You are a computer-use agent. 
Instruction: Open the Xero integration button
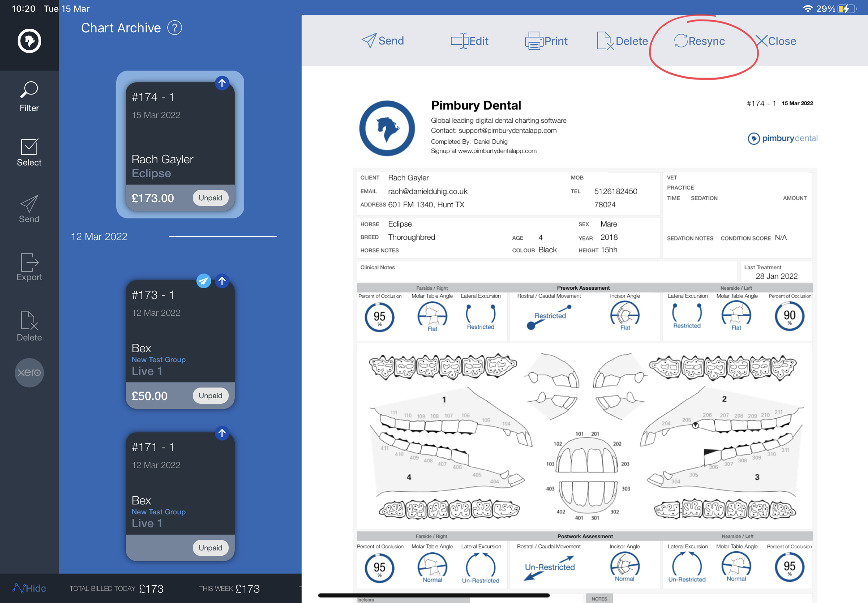[29, 372]
